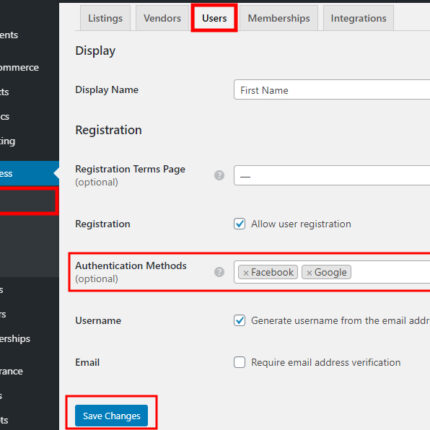Remove the Facebook authentication tag

[x=246, y=273]
